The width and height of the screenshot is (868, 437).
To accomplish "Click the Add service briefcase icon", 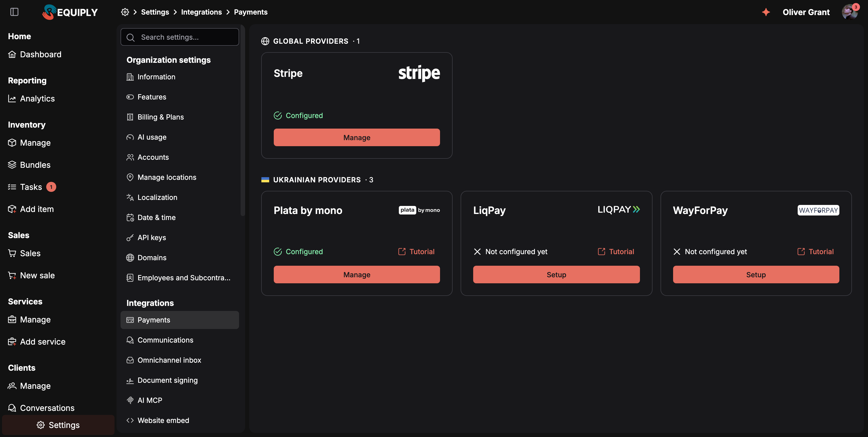I will pyautogui.click(x=12, y=342).
